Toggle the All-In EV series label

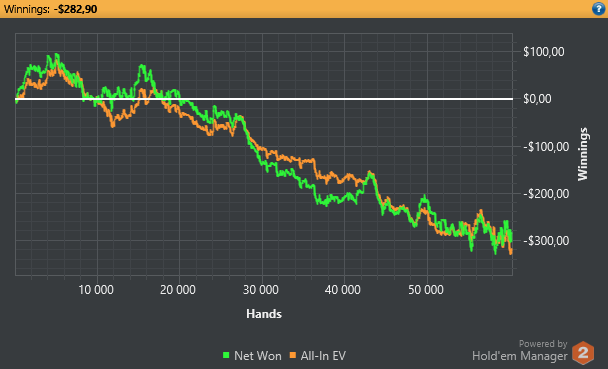[x=323, y=356]
